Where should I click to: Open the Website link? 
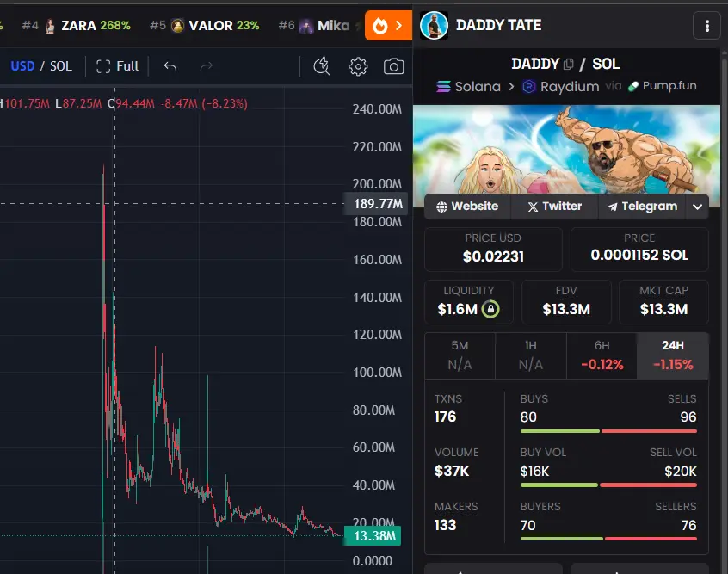pyautogui.click(x=467, y=207)
